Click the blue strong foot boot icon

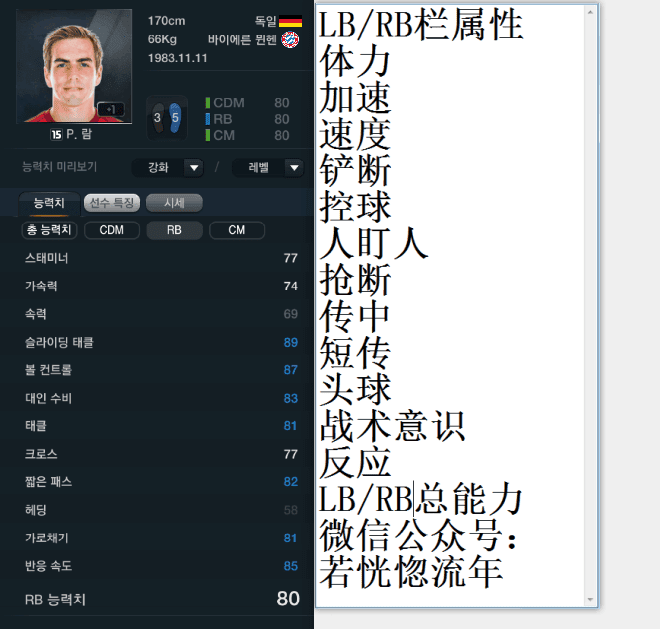coord(175,118)
